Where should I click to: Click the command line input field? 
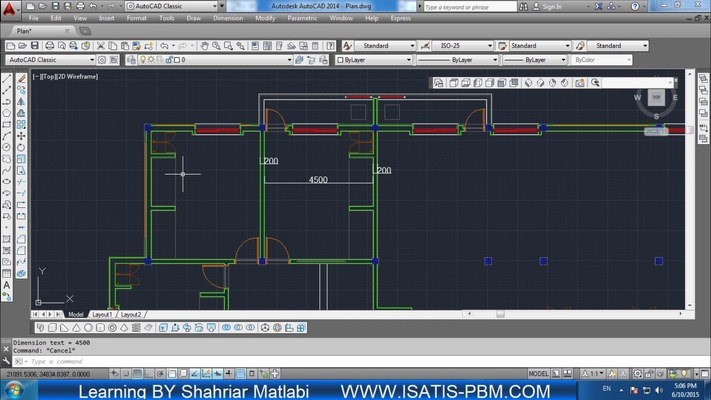coord(358,361)
